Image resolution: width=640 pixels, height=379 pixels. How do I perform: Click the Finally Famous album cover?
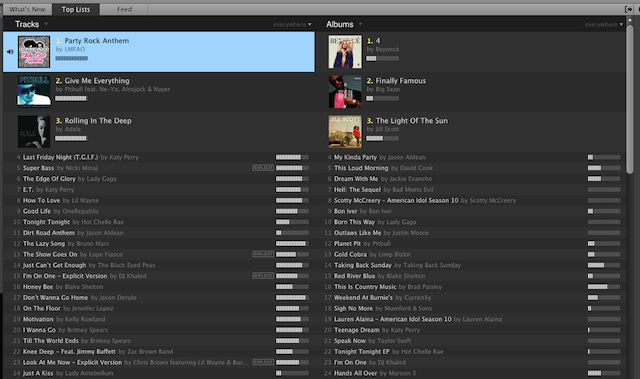pyautogui.click(x=345, y=91)
